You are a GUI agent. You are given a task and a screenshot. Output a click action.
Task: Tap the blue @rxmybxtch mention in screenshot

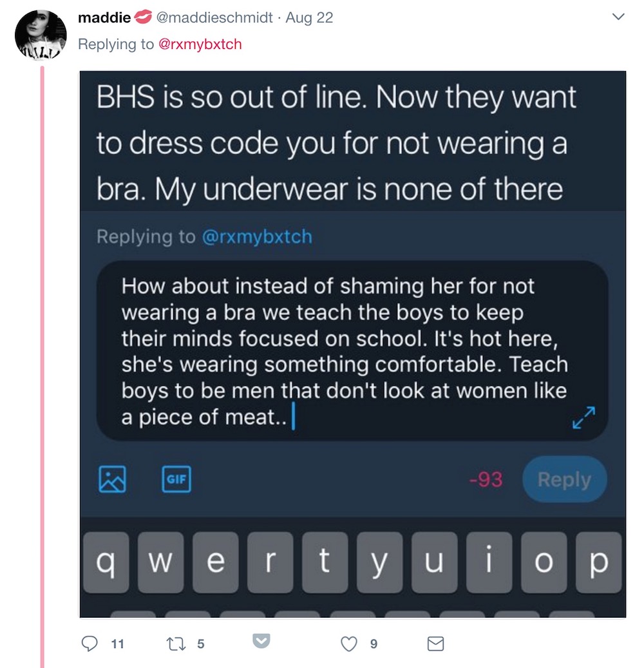[257, 237]
